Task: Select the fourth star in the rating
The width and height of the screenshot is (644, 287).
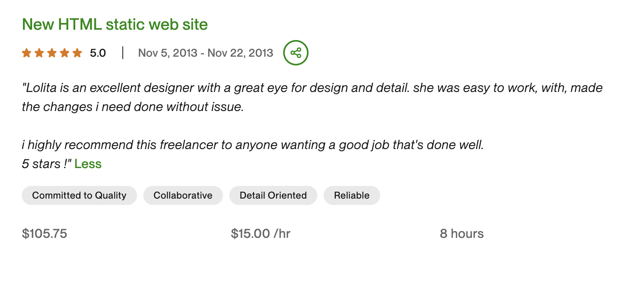Action: [65, 52]
